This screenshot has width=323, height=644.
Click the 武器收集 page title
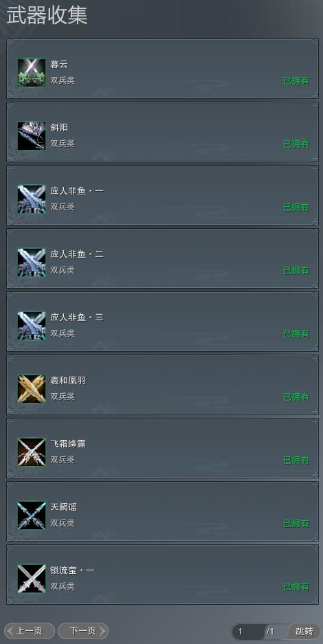click(47, 16)
